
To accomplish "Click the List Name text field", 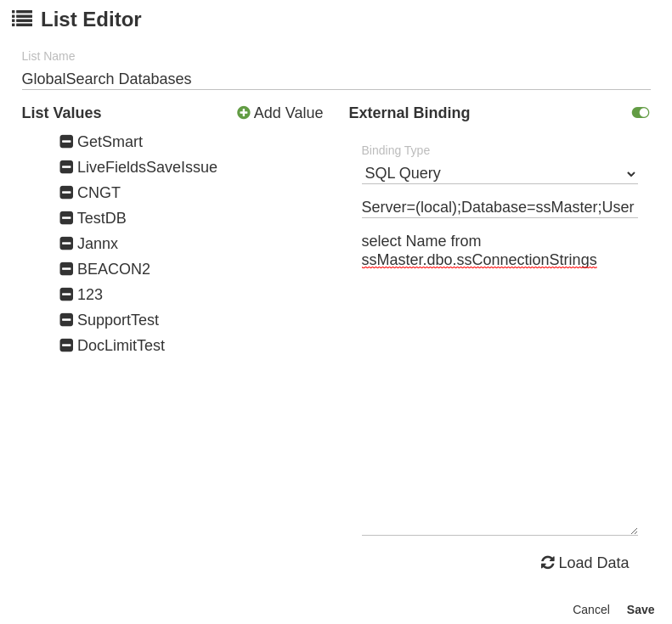I will click(x=336, y=79).
